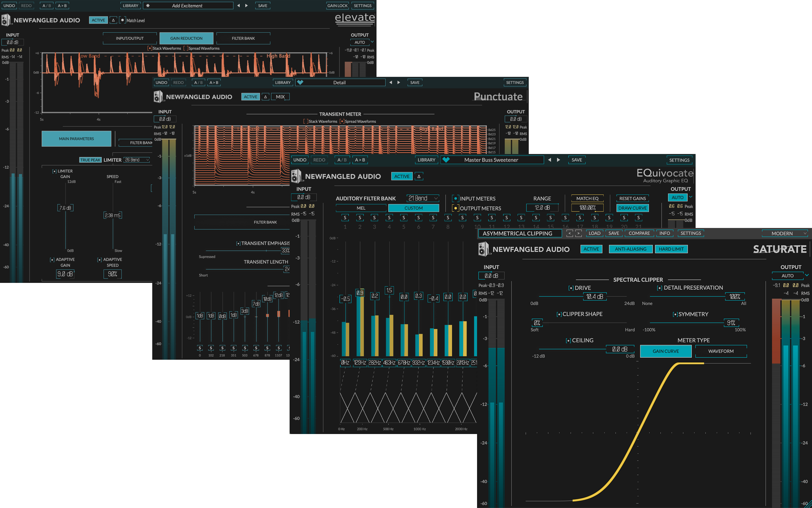812x508 pixels.
Task: Click next preset arrow in Elevate
Action: click(x=247, y=6)
